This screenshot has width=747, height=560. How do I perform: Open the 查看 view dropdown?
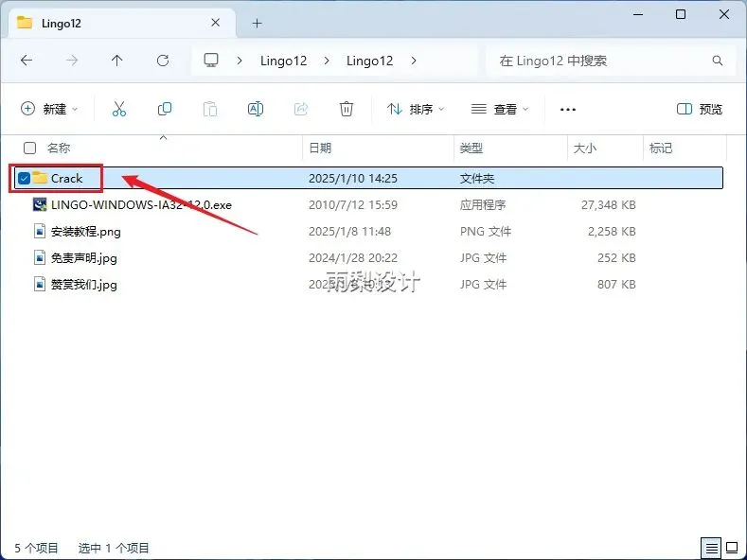tap(500, 109)
